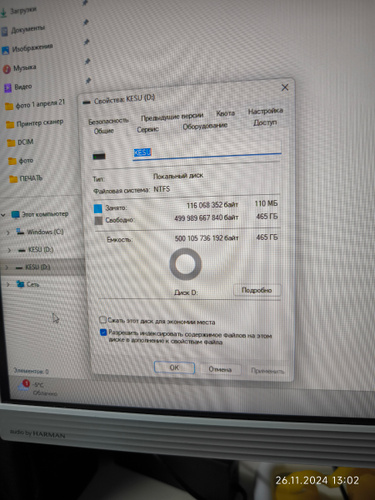Open the Видео video icon
Viewport: 375px width, 500px height.
[x=8, y=88]
